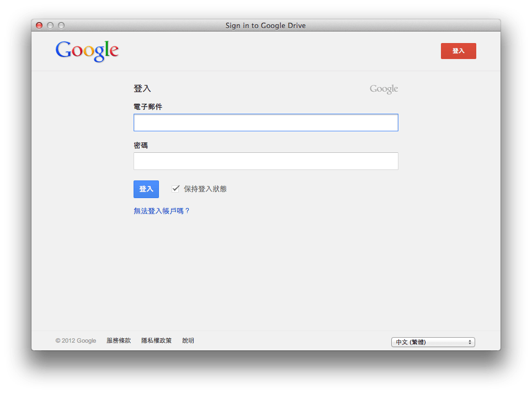Close the Sign in to Google Drive window
The height and width of the screenshot is (394, 532).
click(x=39, y=25)
